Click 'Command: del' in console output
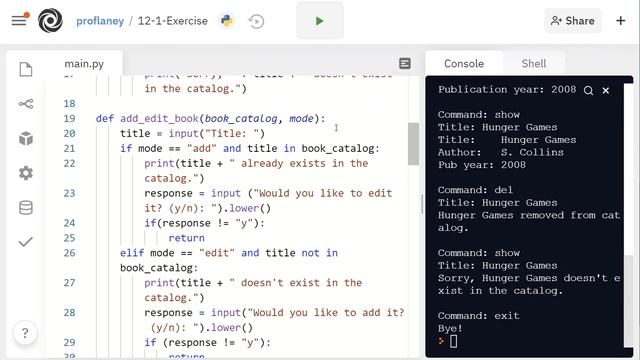Screen dimensions: 640x360 (475, 190)
